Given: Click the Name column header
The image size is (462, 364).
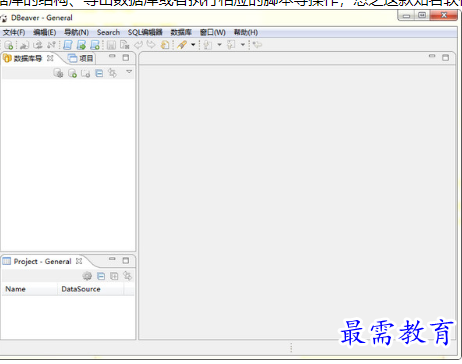Looking at the screenshot, I should coord(30,289).
